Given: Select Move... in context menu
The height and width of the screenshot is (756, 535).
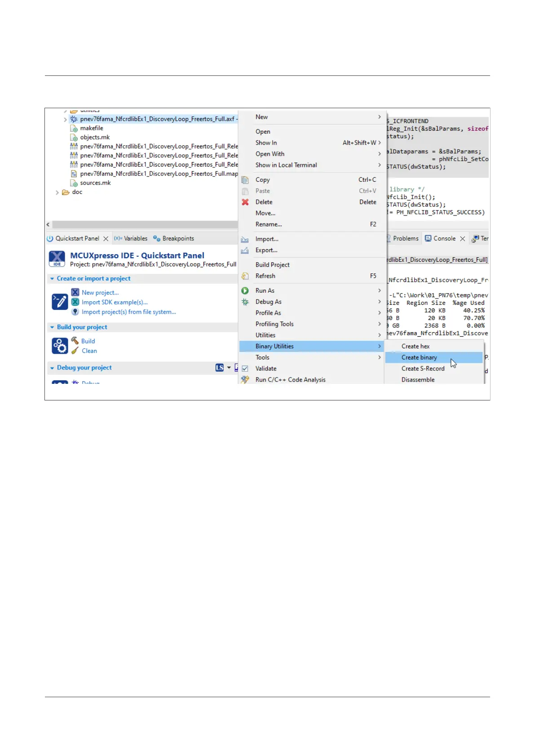Looking at the screenshot, I should pos(313,213).
